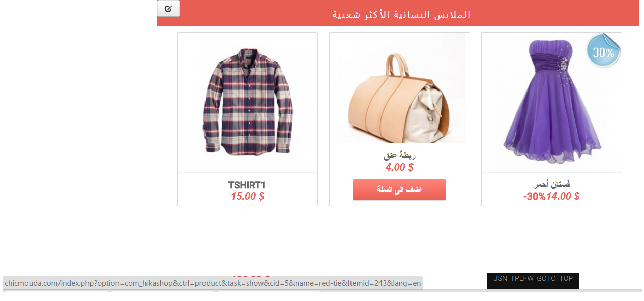This screenshot has width=644, height=301.
Task: Open the purple dress product image
Action: click(x=551, y=102)
